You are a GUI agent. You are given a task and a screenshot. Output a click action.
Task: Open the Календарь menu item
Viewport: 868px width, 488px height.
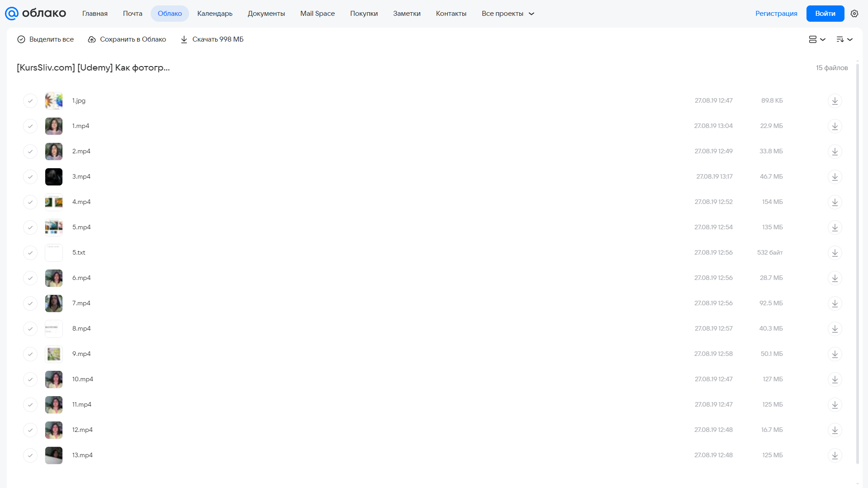(215, 14)
